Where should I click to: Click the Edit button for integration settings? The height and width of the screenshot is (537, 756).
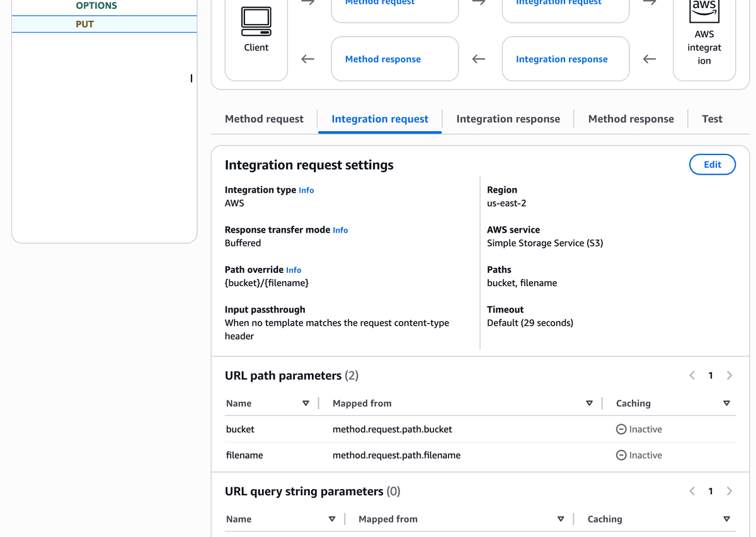(x=713, y=164)
